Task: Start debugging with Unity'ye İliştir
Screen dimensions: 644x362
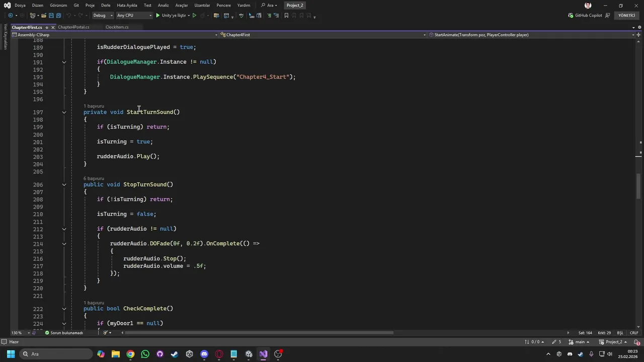Action: [172, 16]
